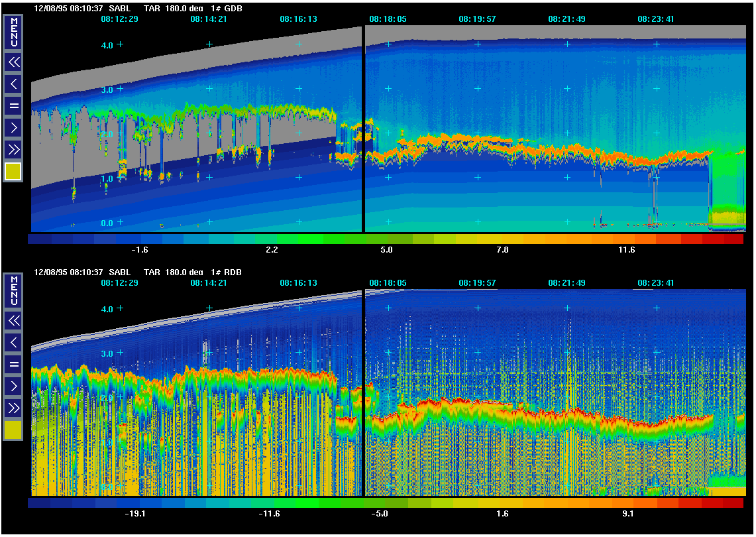Open the MENU button in top panel
The image size is (756, 537).
(13, 32)
